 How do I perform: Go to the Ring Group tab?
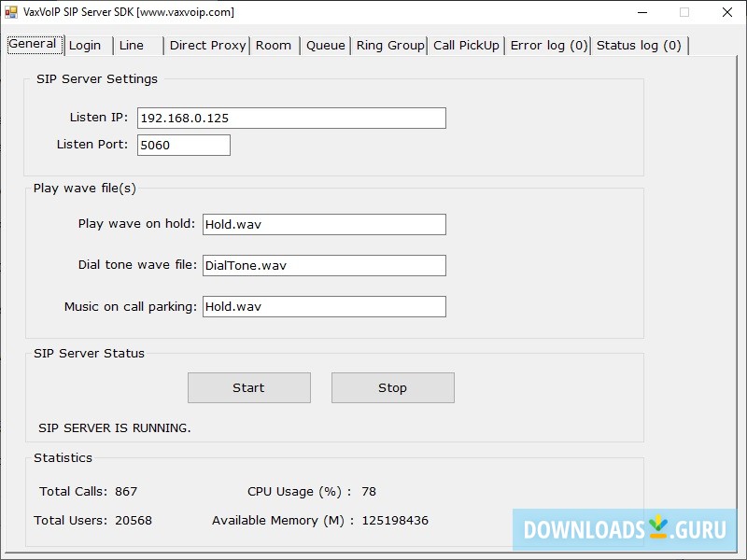click(x=389, y=46)
